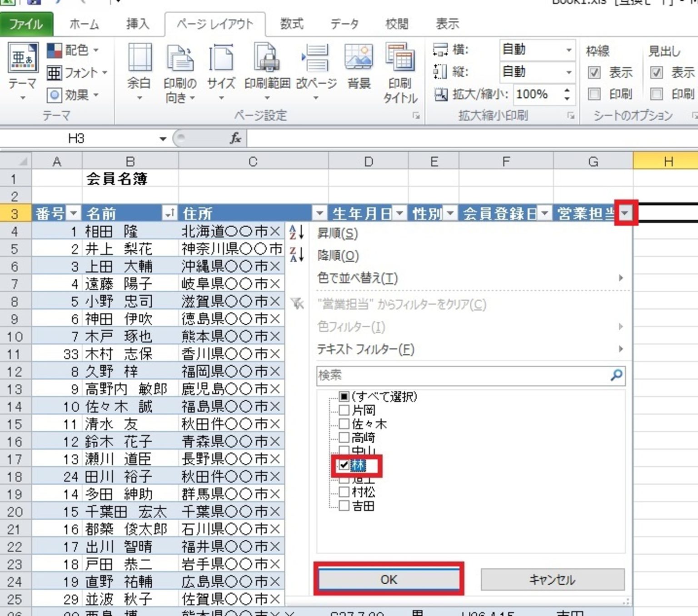Click the 改ページ (Breaks) icon

[316, 73]
